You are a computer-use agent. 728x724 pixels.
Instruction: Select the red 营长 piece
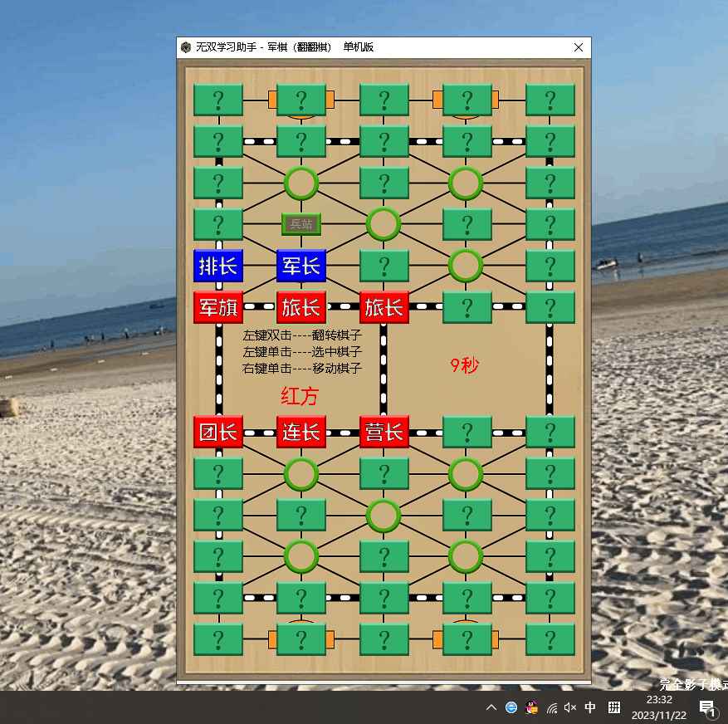(x=384, y=432)
